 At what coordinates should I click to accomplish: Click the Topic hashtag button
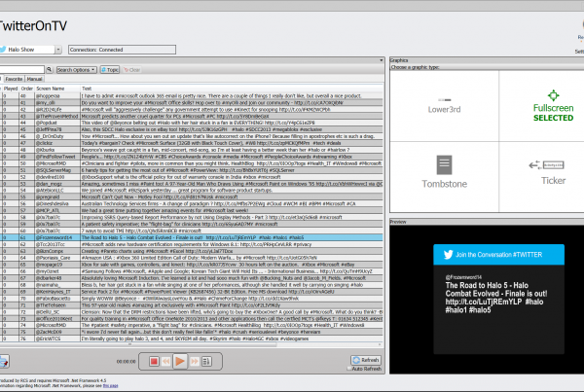110,70
